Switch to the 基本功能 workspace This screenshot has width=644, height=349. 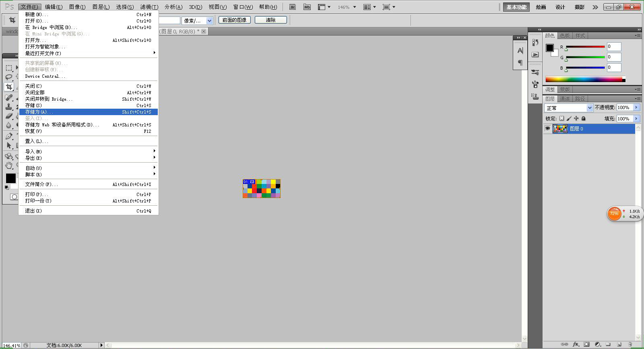click(516, 7)
